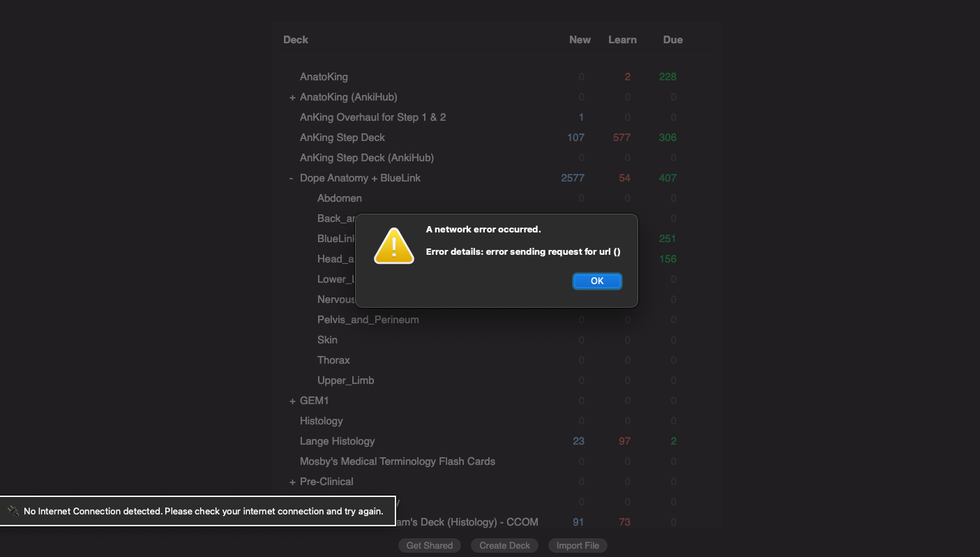Select the Skin subdeck
Image resolution: width=980 pixels, height=557 pixels.
coord(327,340)
